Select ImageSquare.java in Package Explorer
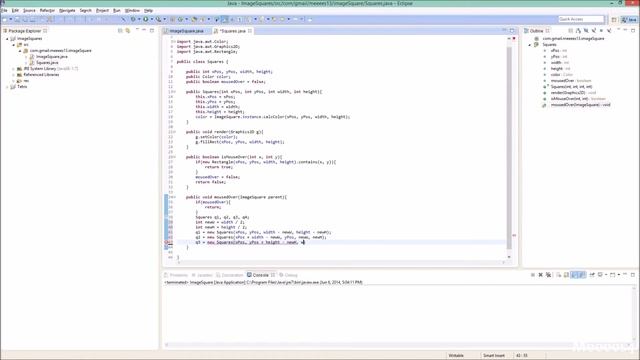This screenshot has width=640, height=360. (x=52, y=57)
